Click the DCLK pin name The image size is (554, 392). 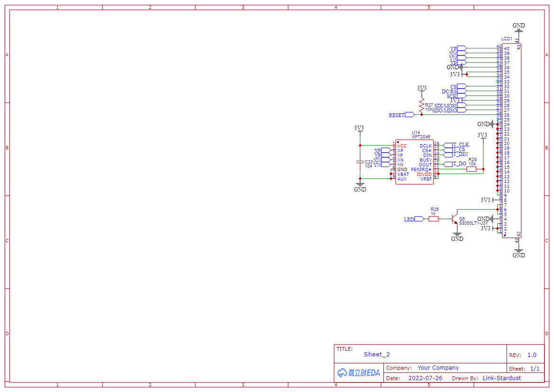coord(426,146)
